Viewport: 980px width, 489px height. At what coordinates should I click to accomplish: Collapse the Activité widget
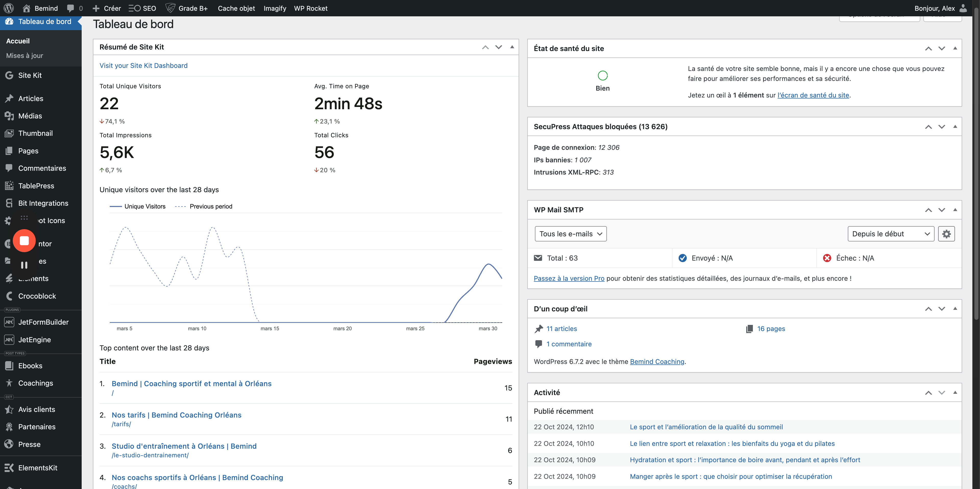955,392
